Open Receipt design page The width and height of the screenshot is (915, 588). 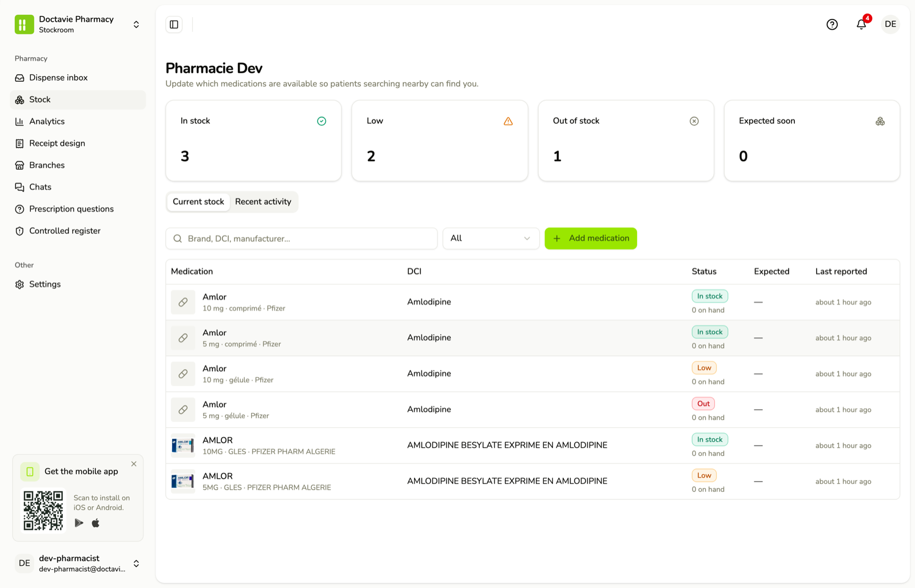coord(78,144)
